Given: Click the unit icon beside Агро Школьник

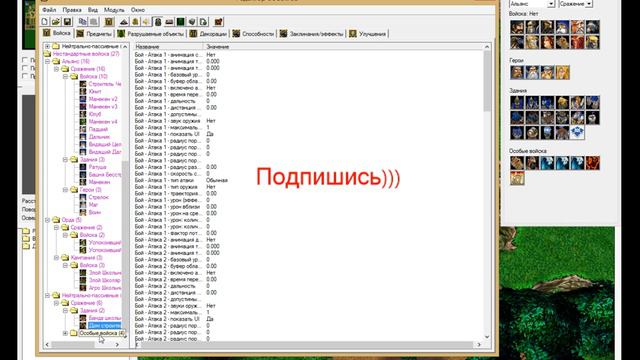Looking at the screenshot, I should pos(83,288).
